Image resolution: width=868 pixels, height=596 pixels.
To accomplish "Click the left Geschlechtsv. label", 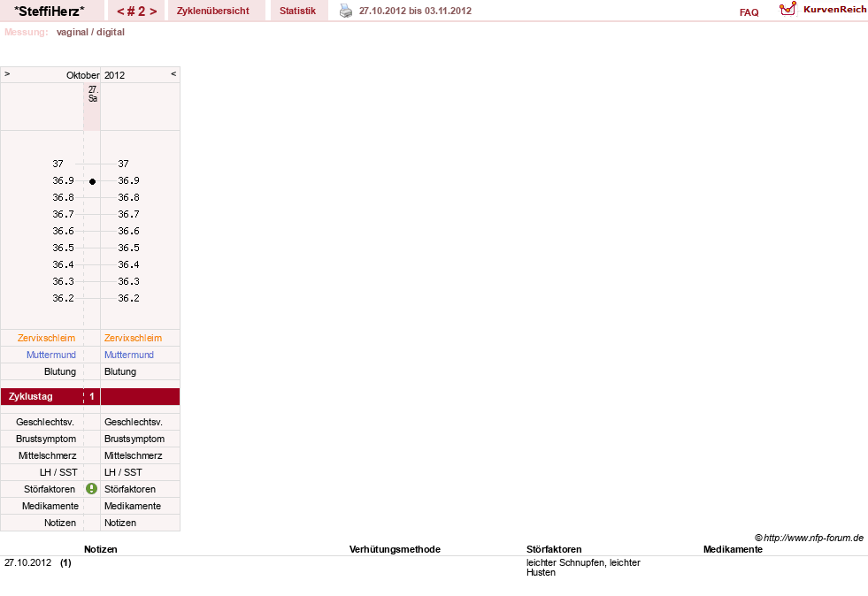I will pos(45,422).
